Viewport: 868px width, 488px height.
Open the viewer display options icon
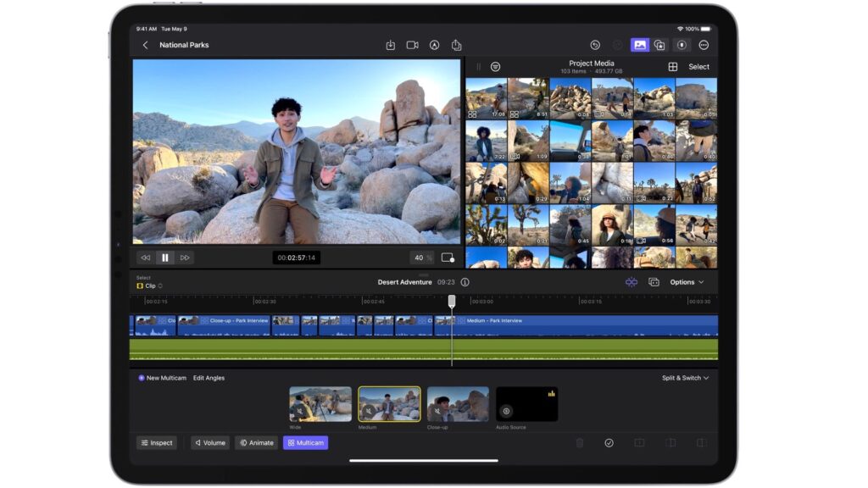pos(448,258)
